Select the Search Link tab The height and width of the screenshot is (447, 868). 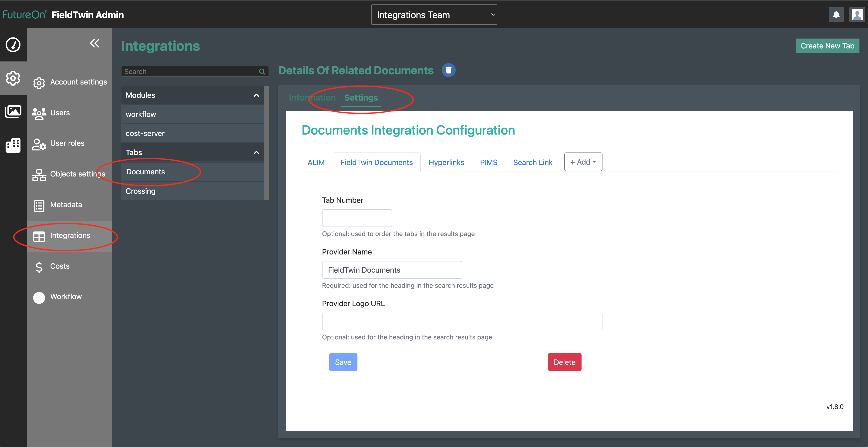click(533, 163)
